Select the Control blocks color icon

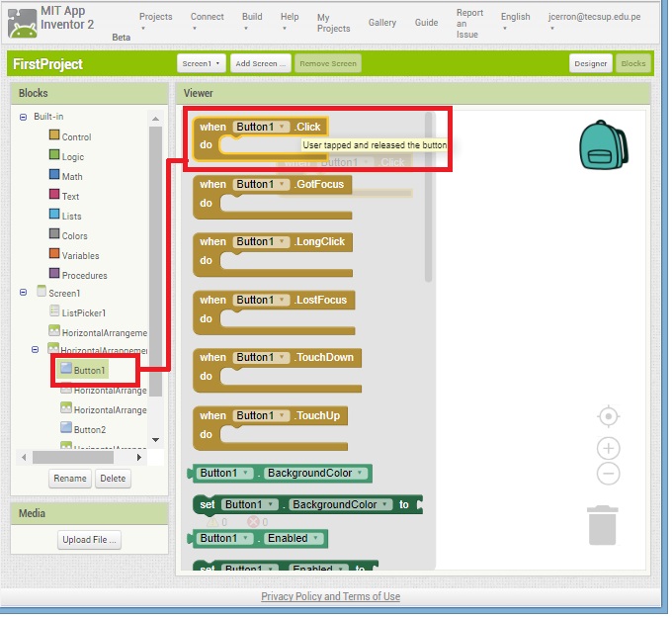54,135
